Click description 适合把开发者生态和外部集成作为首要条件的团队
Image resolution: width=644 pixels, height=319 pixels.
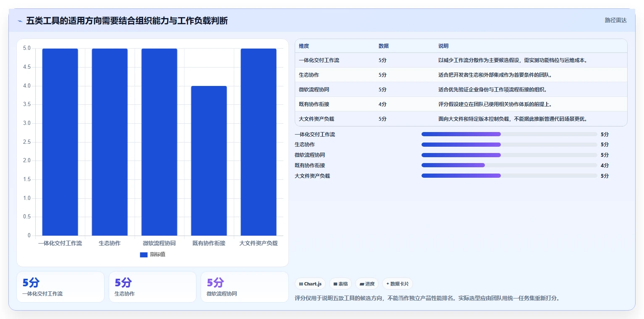(x=495, y=75)
